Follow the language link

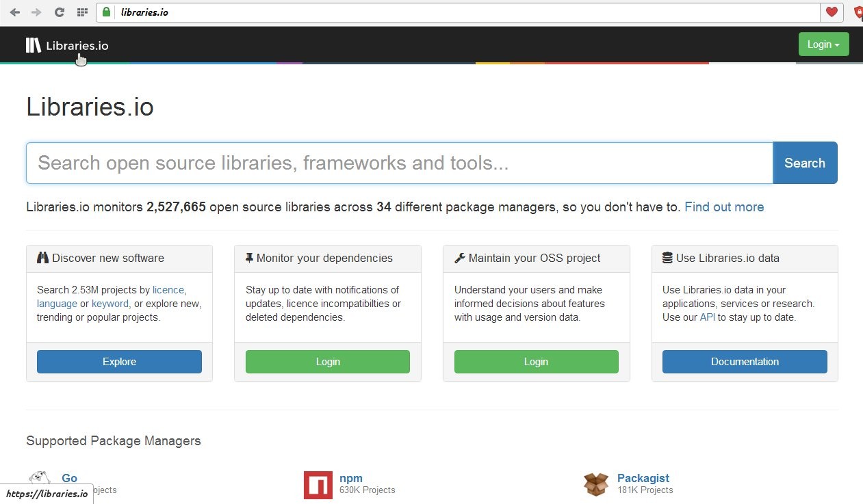pos(57,304)
